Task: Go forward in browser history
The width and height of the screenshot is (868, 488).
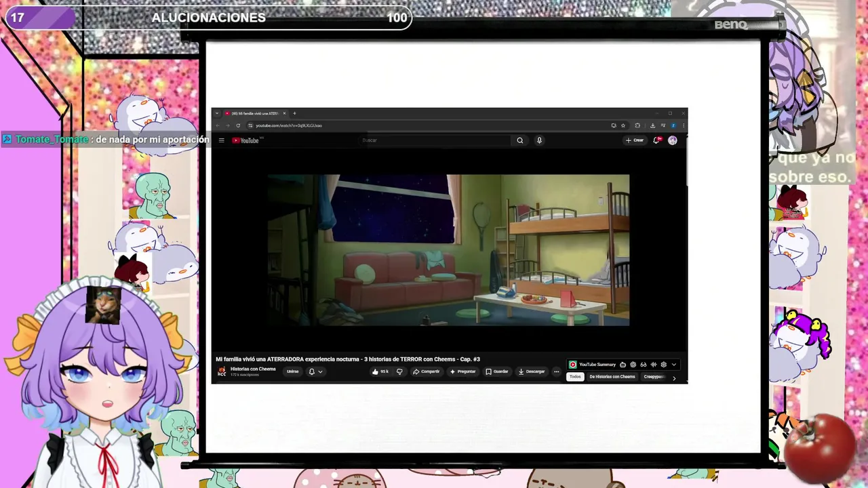Action: tap(228, 125)
